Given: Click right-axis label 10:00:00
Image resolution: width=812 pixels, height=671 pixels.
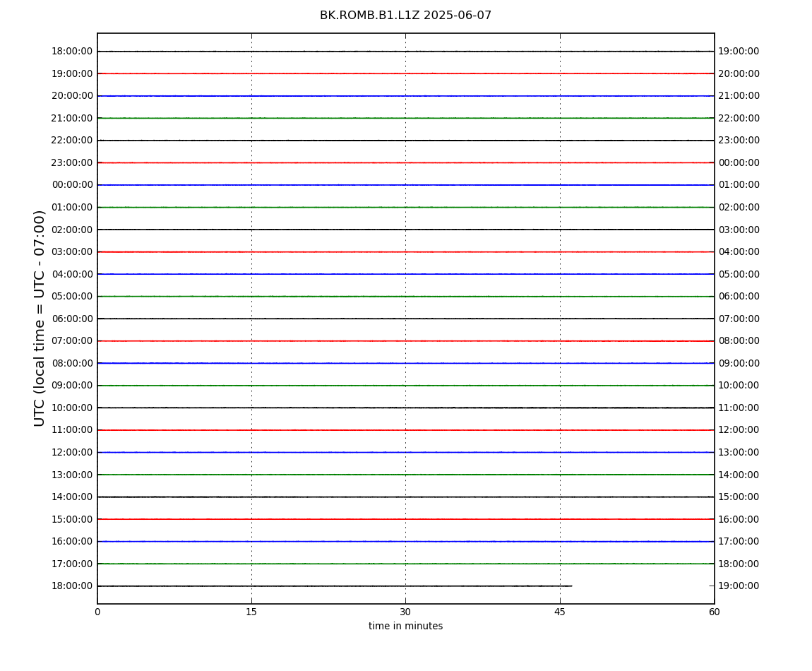Looking at the screenshot, I should point(739,386).
